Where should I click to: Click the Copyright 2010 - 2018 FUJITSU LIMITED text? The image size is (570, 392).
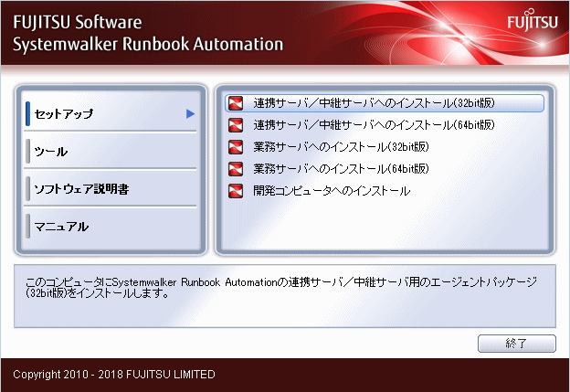(114, 375)
